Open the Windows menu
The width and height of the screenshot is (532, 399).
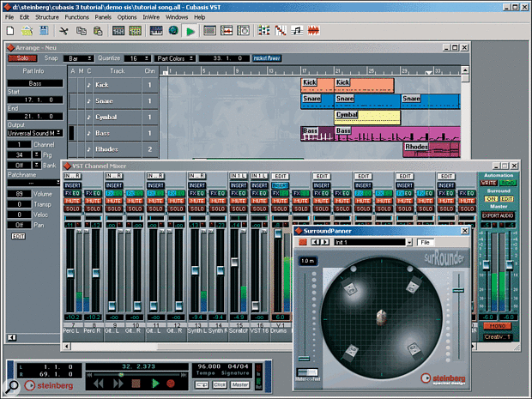[x=177, y=17]
